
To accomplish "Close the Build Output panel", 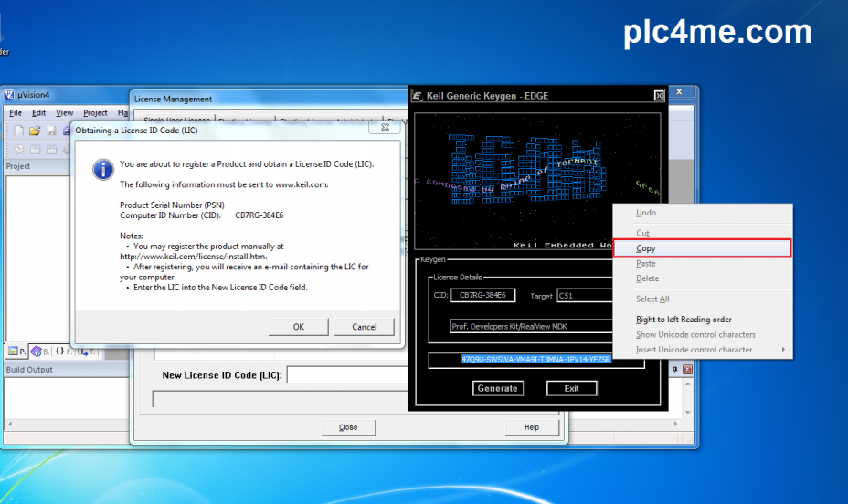I will pos(687,370).
